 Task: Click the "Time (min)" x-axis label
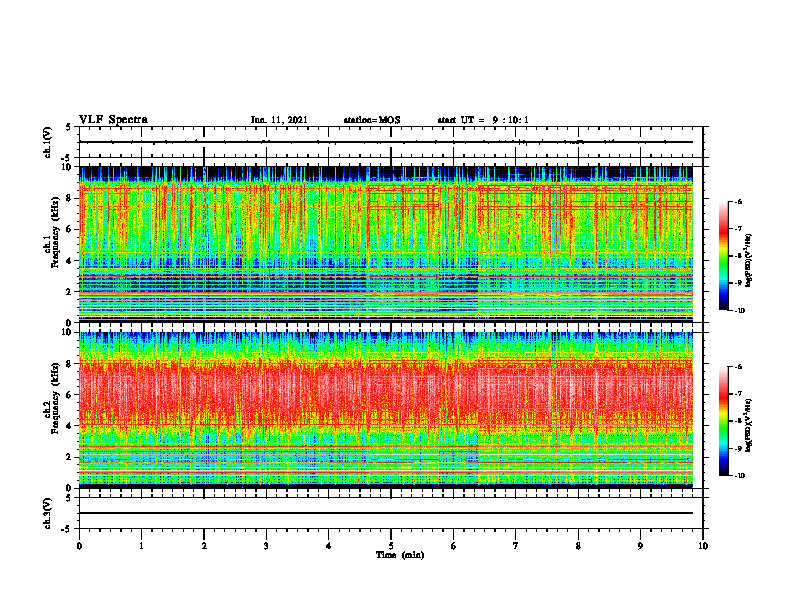400,555
